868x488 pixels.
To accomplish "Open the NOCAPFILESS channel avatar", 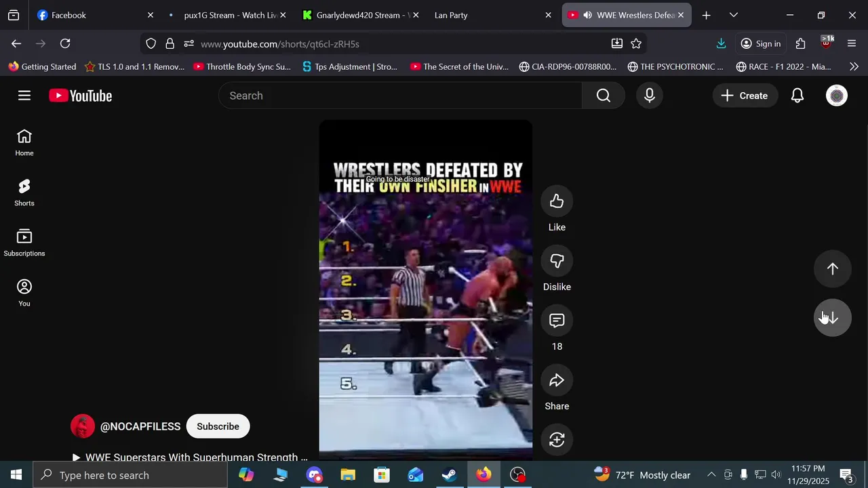I will point(83,426).
